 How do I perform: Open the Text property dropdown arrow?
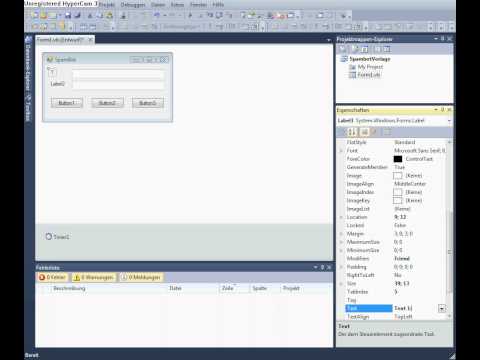[442, 308]
